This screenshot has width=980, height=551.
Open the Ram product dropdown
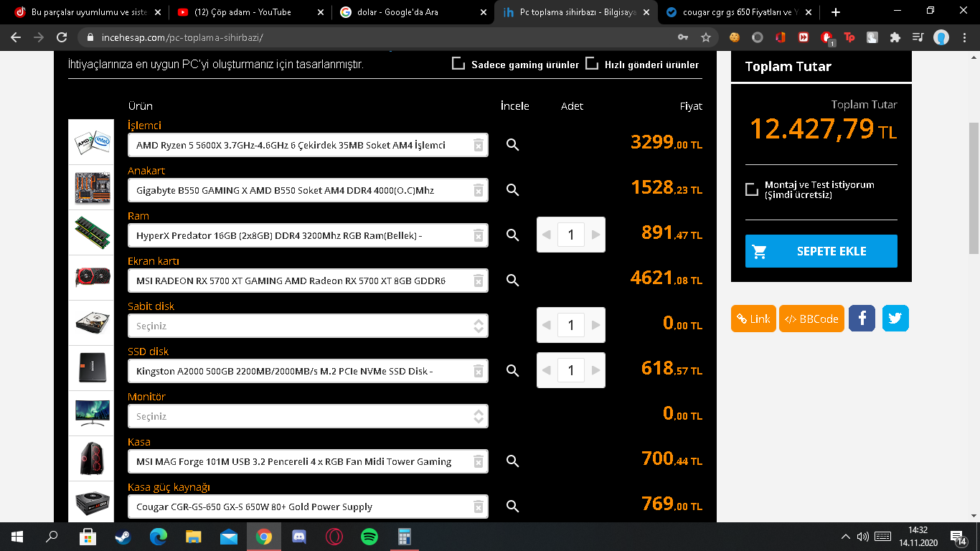tap(308, 235)
